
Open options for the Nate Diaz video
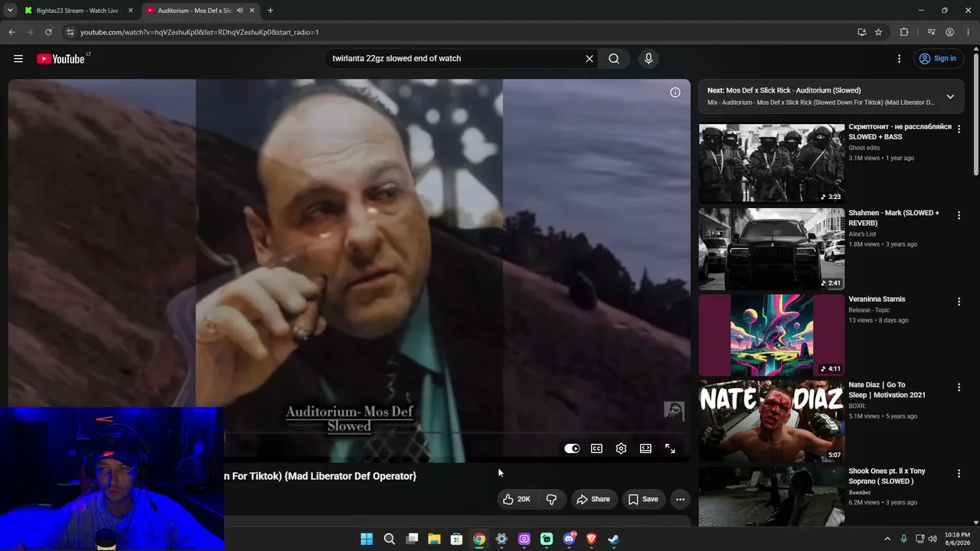click(959, 387)
